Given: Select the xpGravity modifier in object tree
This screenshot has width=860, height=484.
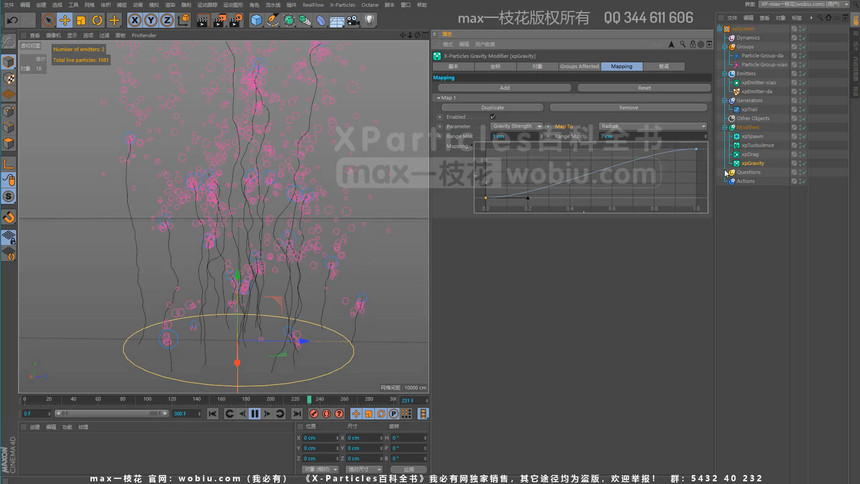Looking at the screenshot, I should 752,163.
